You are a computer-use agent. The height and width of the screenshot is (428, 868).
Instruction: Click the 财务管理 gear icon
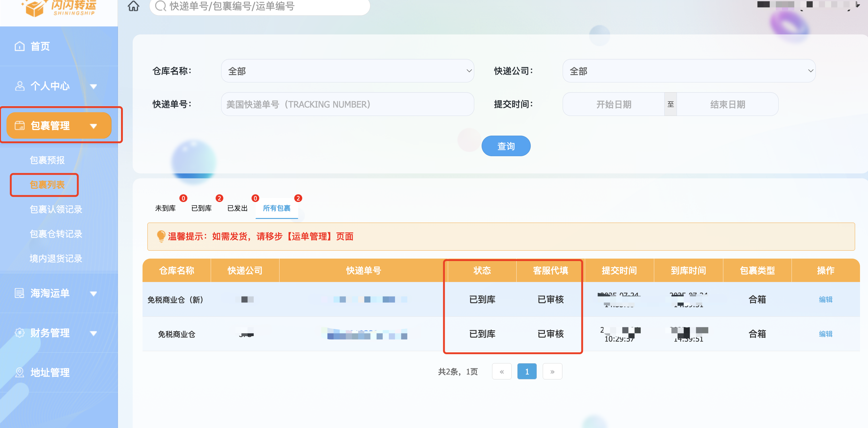pos(20,333)
